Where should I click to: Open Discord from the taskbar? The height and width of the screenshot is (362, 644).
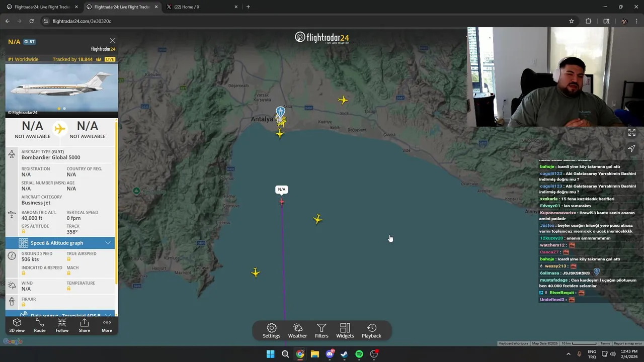pyautogui.click(x=330, y=354)
